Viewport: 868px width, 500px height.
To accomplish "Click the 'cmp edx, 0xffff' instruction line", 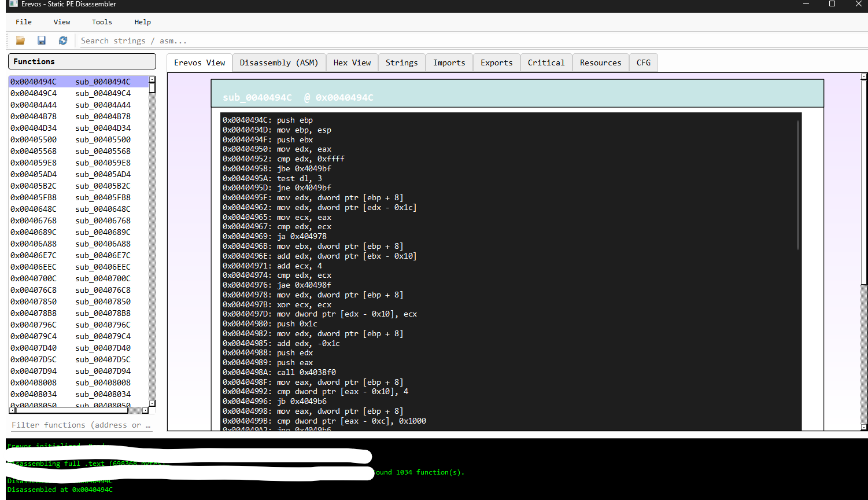I will coord(283,159).
